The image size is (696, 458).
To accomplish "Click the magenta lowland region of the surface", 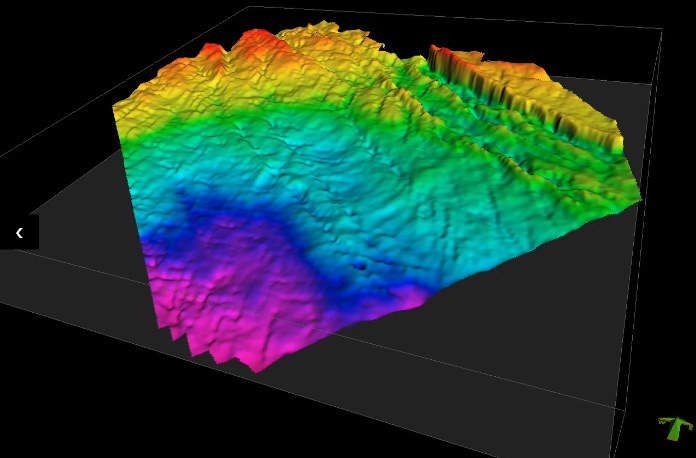I will (x=240, y=300).
